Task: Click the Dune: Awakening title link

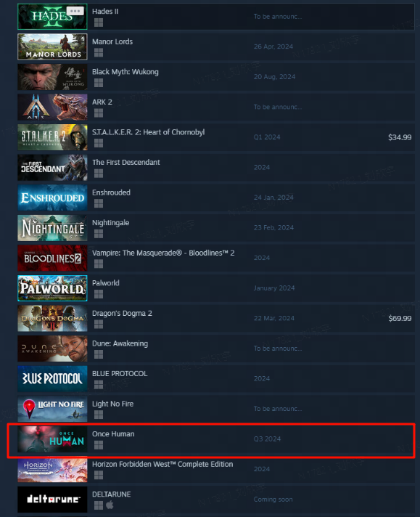Action: [120, 343]
